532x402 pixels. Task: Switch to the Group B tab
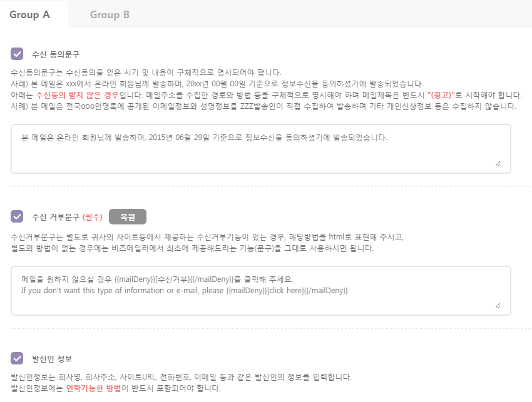(110, 14)
